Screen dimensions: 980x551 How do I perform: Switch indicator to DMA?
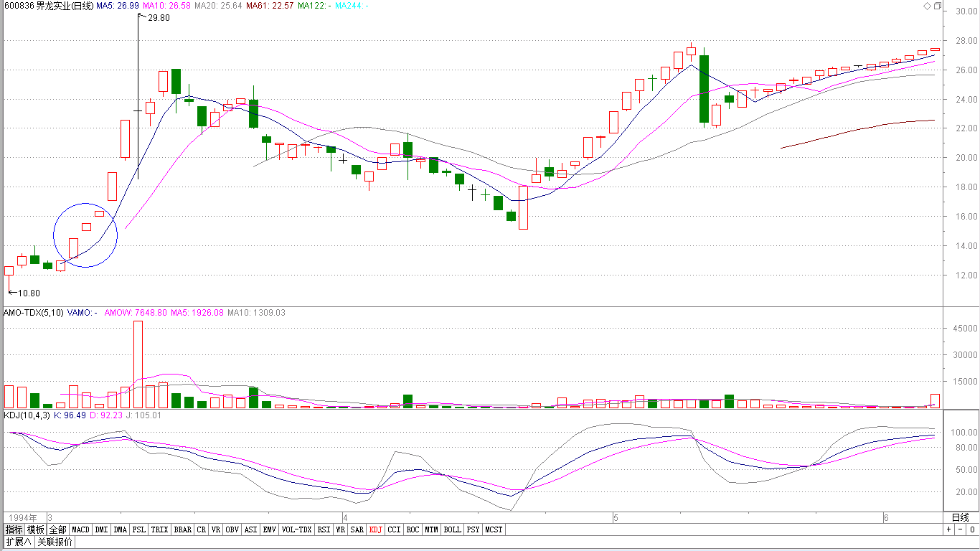tap(120, 529)
